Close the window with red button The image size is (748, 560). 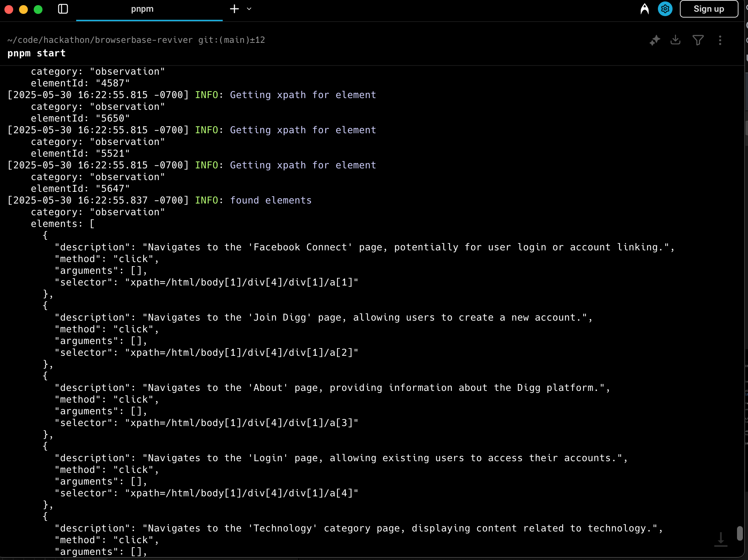pyautogui.click(x=9, y=9)
